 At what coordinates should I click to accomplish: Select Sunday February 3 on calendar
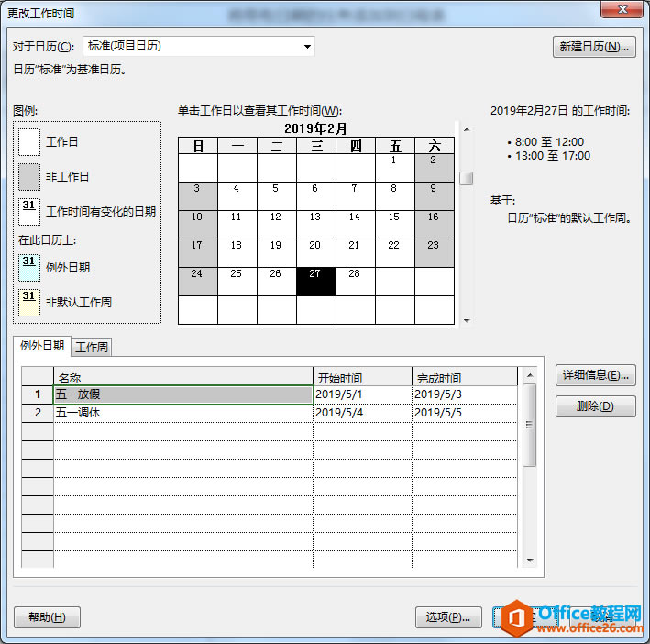[198, 196]
